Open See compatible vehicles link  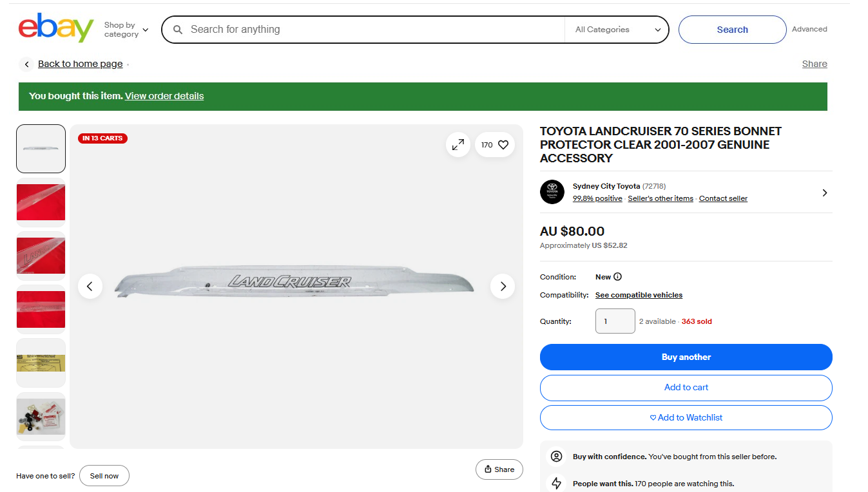click(x=639, y=295)
